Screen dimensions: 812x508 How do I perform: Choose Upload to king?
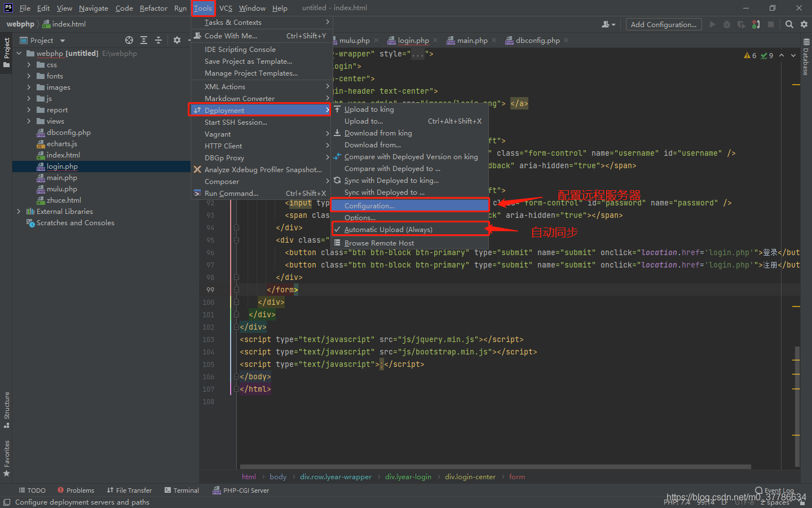tap(410, 109)
